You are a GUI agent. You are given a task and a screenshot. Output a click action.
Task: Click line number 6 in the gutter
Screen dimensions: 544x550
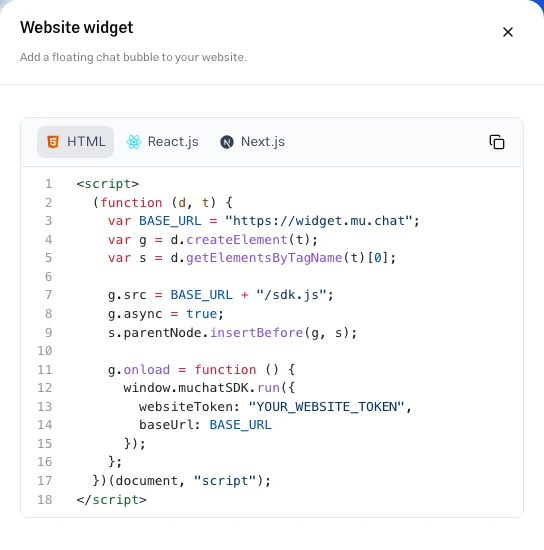(x=48, y=277)
